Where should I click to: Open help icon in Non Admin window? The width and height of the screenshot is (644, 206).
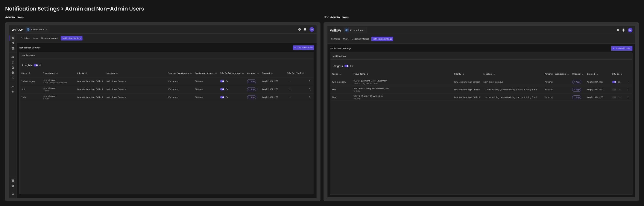click(x=618, y=30)
